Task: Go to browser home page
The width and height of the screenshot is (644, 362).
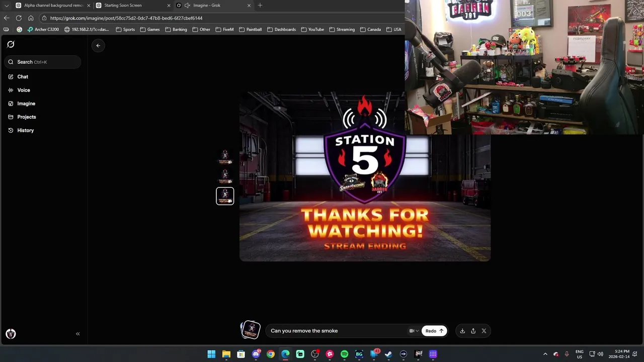Action: click(31, 18)
